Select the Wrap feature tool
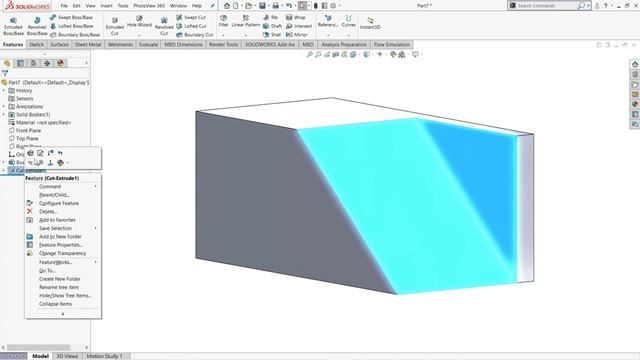 tap(296, 18)
